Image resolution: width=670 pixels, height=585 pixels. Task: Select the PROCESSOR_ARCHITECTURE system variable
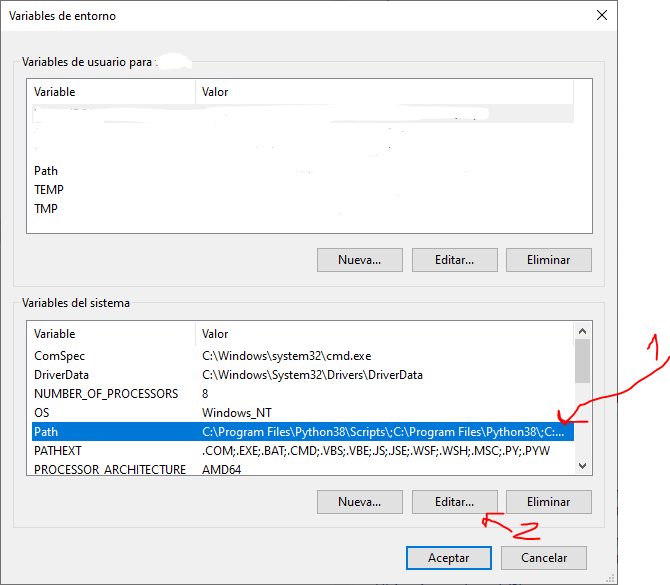(x=109, y=469)
